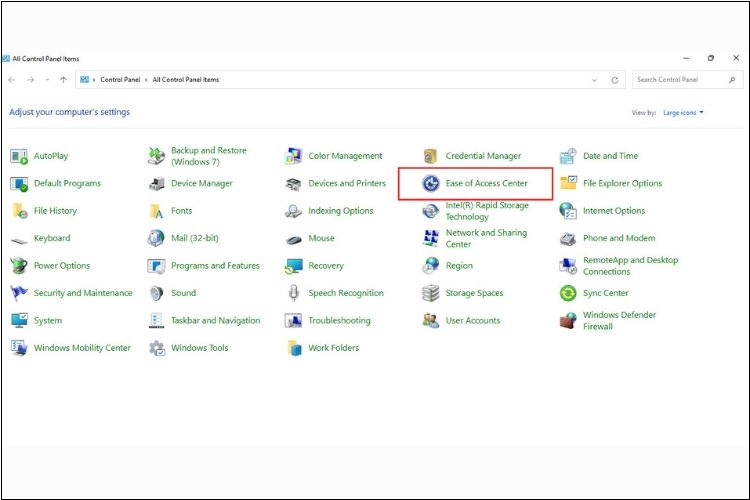Click the Forward navigation arrow

tap(31, 80)
